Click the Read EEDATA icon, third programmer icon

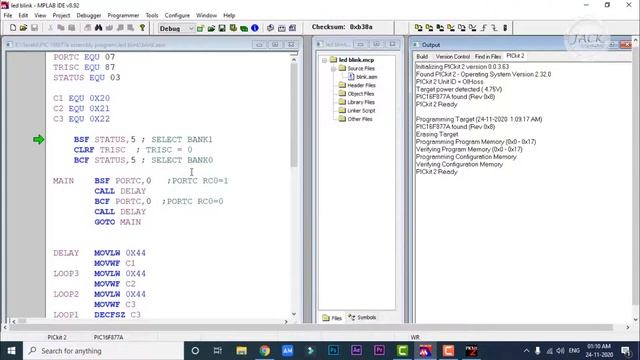tap(440, 28)
